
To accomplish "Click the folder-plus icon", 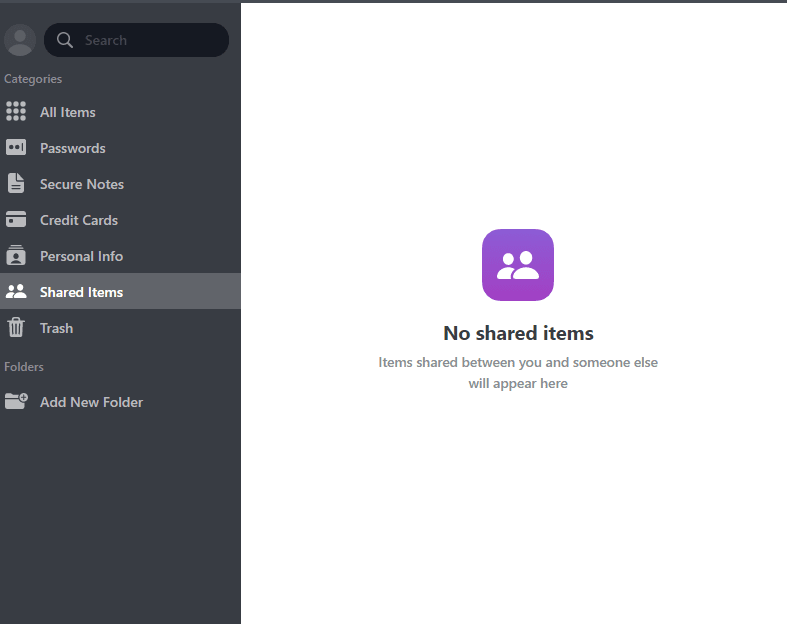I will (16, 401).
